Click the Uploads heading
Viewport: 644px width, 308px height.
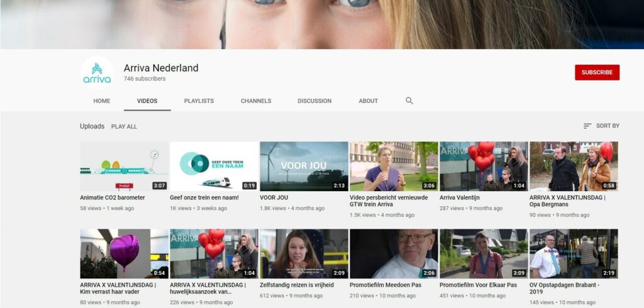point(92,126)
